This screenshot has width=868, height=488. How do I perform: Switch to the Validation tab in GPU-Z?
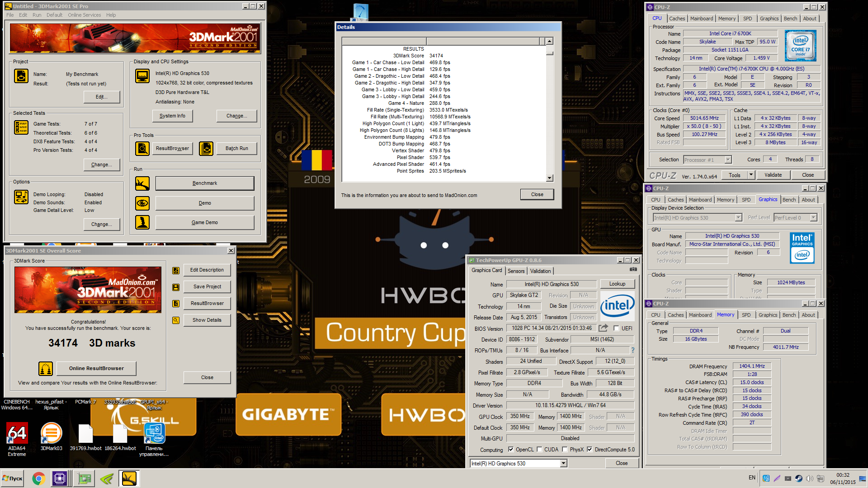pyautogui.click(x=540, y=271)
